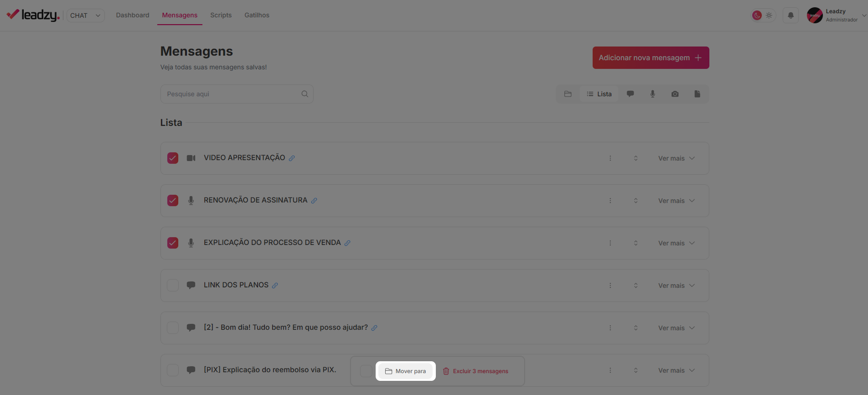Open notifications bell

(791, 16)
